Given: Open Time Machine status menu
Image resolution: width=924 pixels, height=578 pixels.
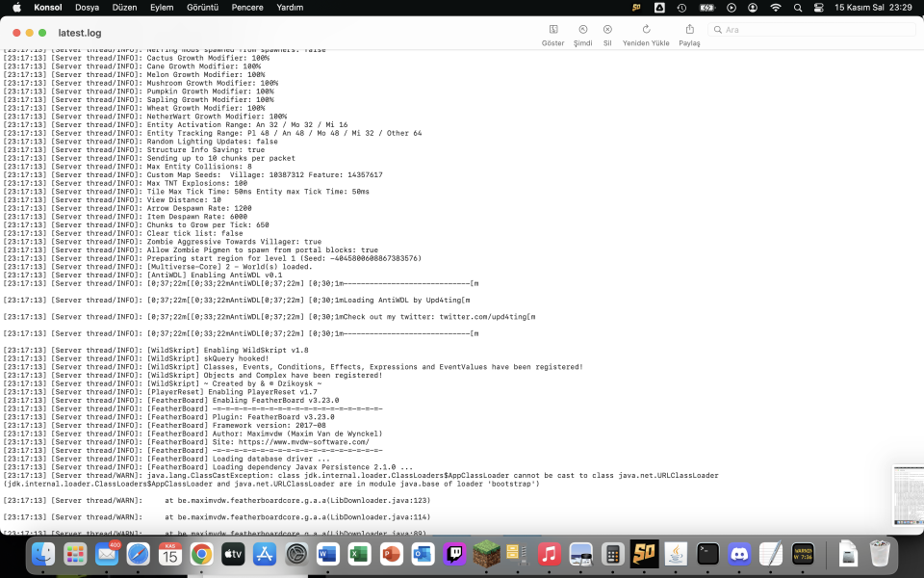Looking at the screenshot, I should coord(681,8).
